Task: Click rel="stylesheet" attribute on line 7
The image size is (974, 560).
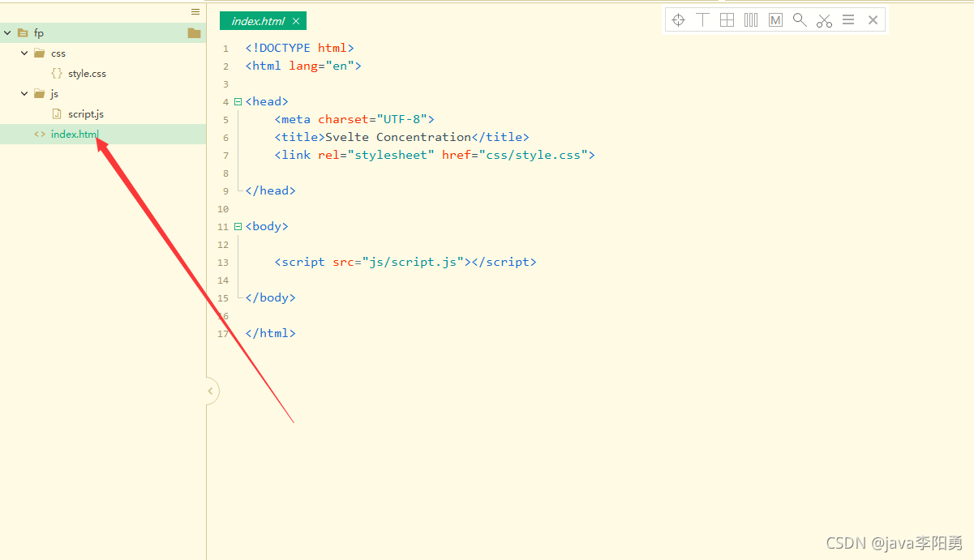Action: pos(376,155)
